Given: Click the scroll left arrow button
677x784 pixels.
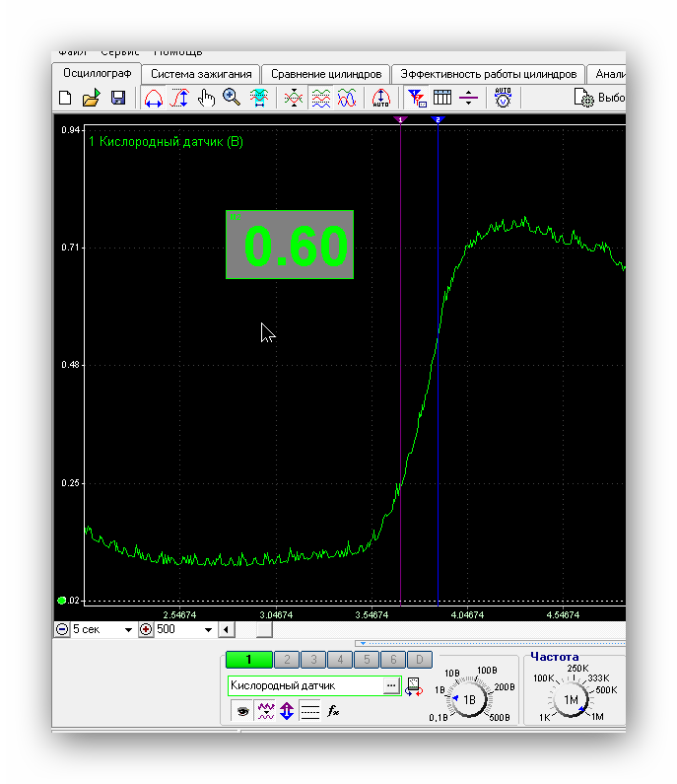Looking at the screenshot, I should click(227, 629).
